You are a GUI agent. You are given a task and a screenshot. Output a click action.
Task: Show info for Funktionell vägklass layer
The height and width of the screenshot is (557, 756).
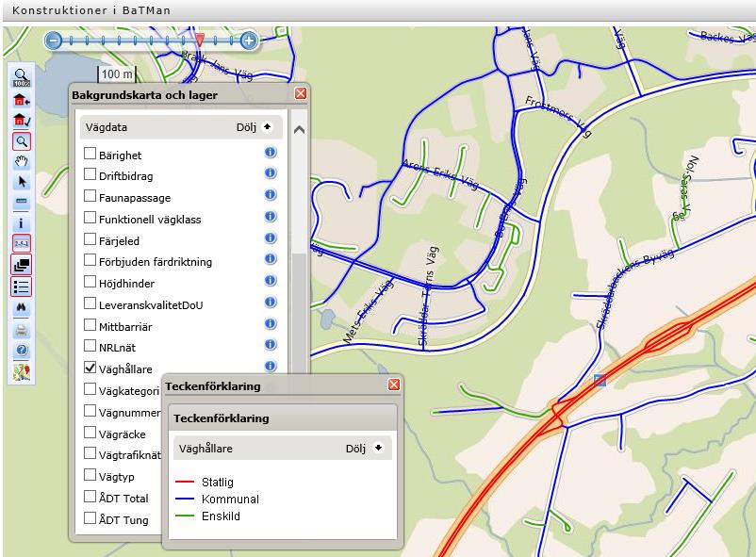click(271, 217)
